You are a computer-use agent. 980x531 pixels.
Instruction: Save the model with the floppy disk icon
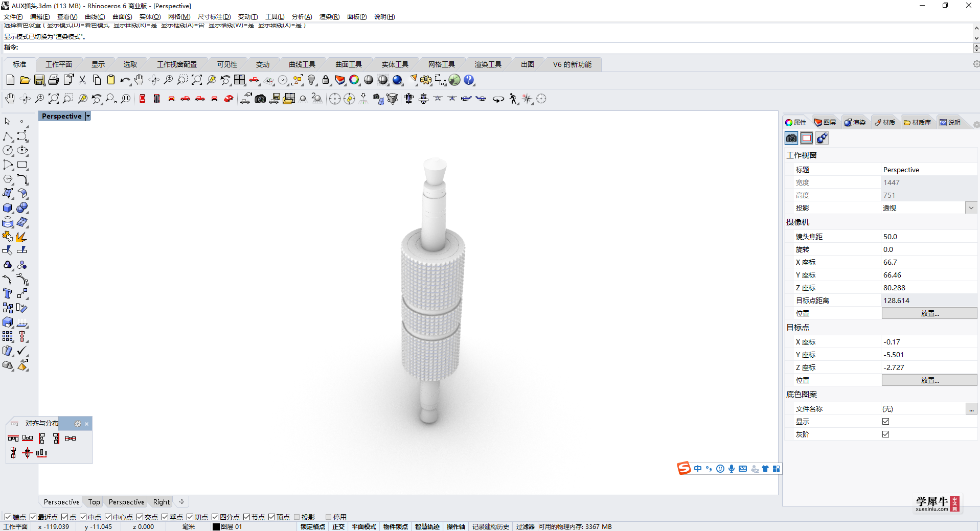tap(39, 80)
